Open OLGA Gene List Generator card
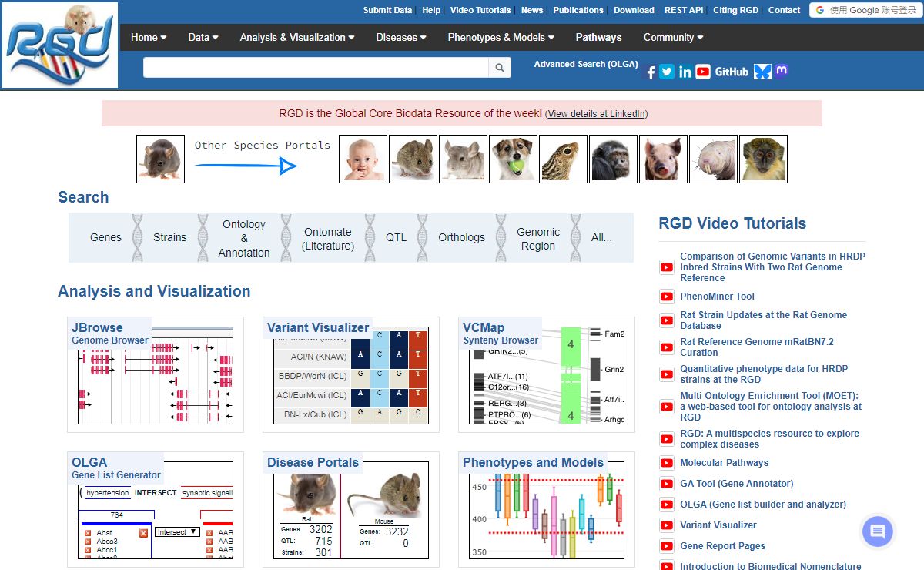924x570 pixels. (156, 509)
